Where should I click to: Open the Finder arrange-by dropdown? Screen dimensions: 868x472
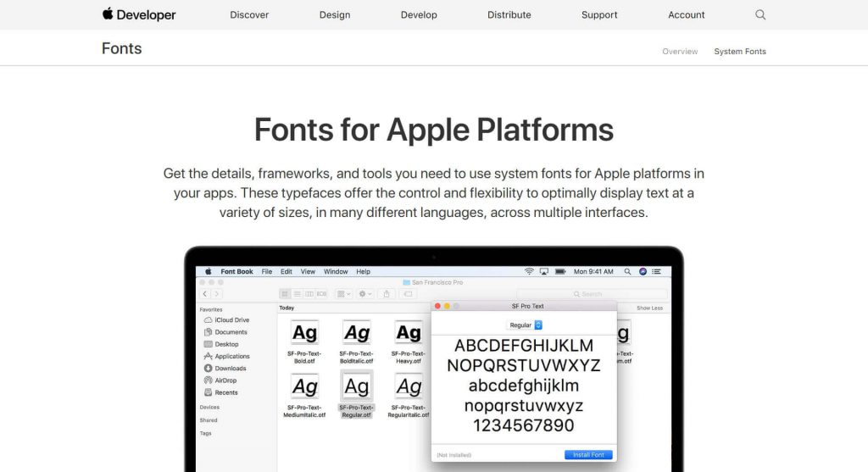click(x=343, y=294)
